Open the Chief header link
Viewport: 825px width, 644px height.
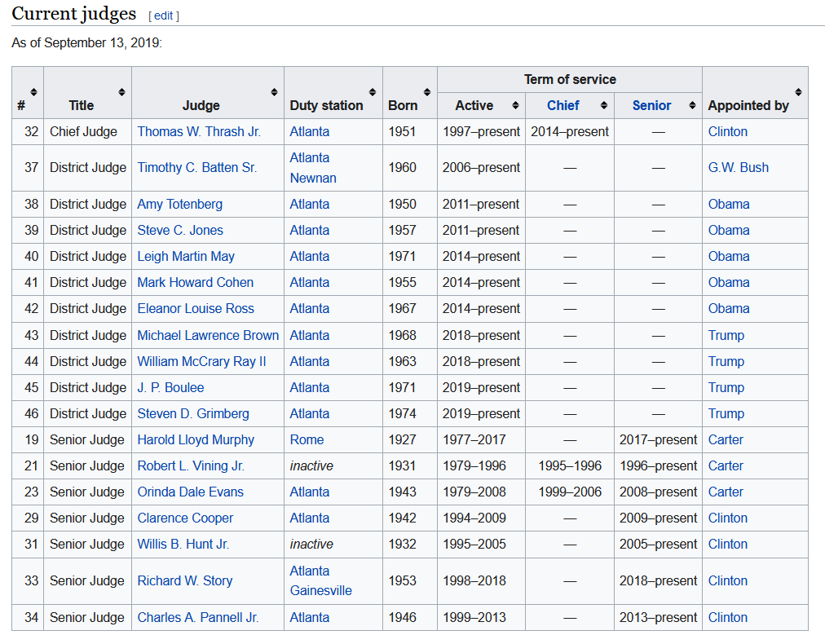coord(563,106)
